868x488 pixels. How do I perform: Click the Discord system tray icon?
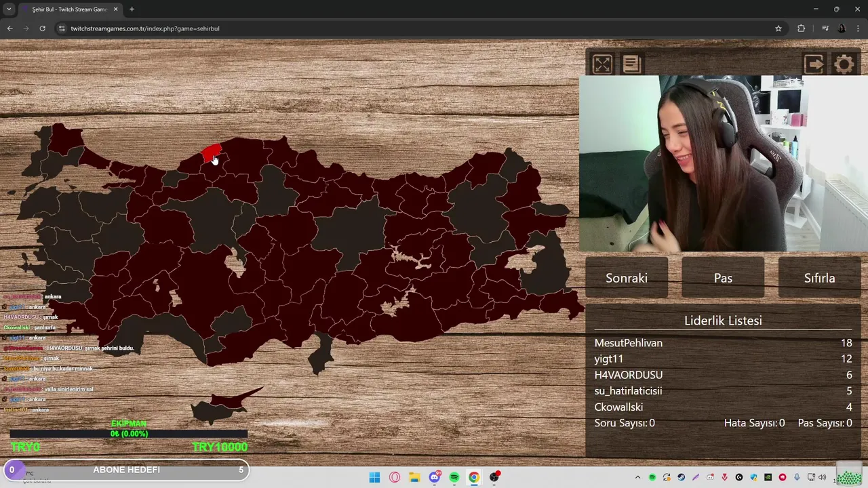[710, 477]
